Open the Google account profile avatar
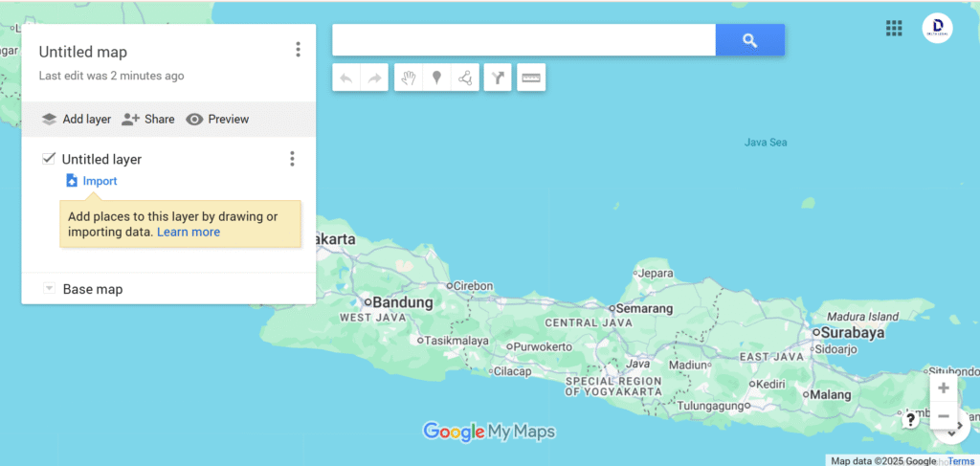 [x=937, y=29]
